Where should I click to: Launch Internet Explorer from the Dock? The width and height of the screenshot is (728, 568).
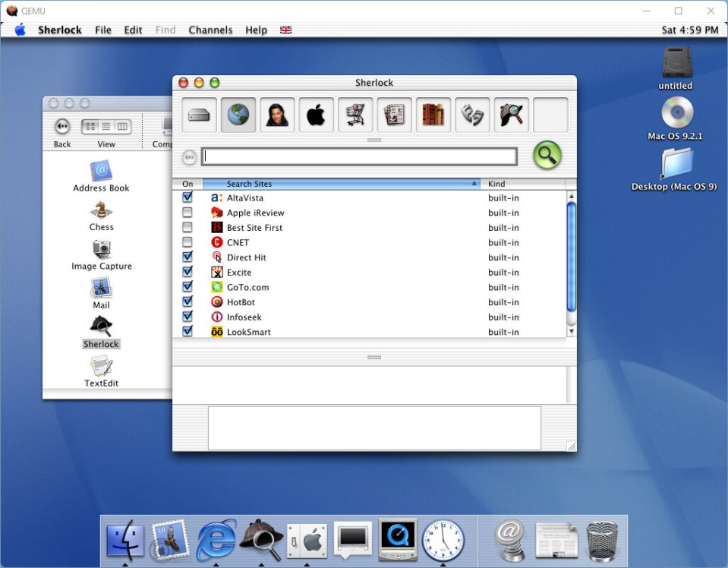[x=216, y=540]
